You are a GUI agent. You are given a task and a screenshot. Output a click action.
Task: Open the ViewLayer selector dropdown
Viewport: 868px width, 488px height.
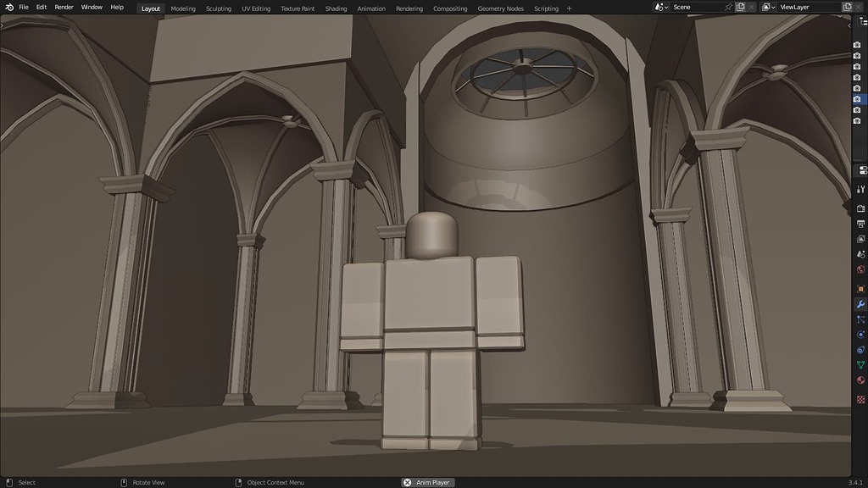point(770,7)
